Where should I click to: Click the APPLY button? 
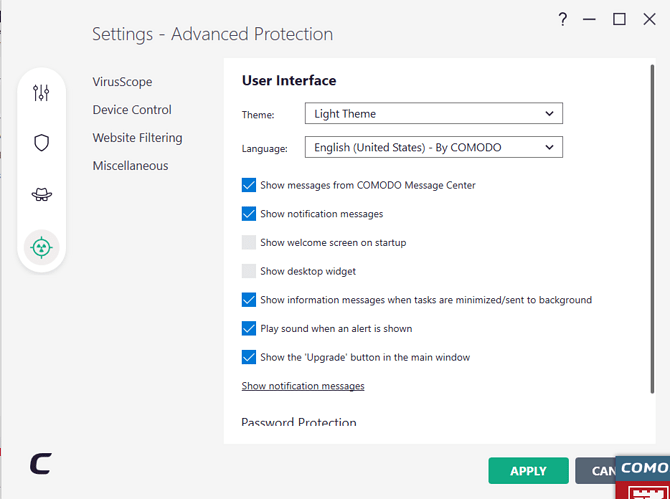click(x=529, y=471)
